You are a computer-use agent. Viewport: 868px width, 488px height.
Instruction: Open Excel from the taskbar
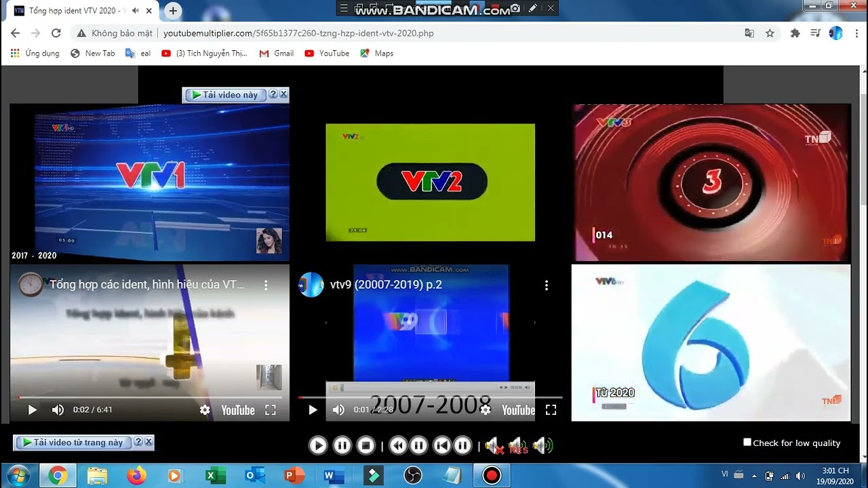pyautogui.click(x=215, y=476)
